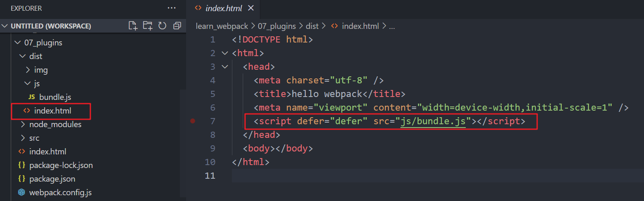
Task: Select the index.html editor tab
Action: (x=223, y=8)
